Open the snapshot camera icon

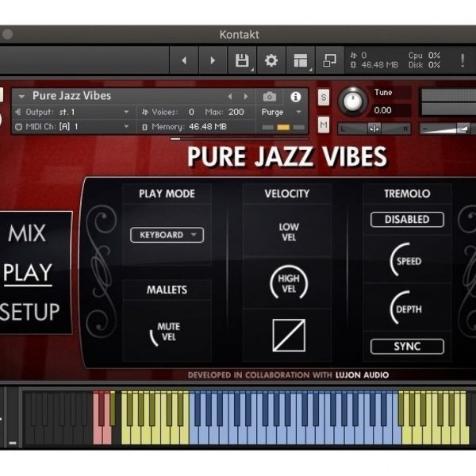270,97
